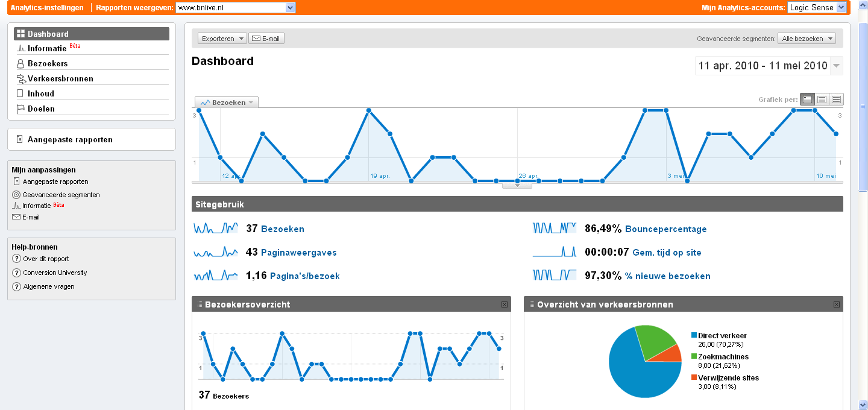Screen dimensions: 868x410
Task: Open the % nieuwe bezoeken link
Action: (x=668, y=276)
